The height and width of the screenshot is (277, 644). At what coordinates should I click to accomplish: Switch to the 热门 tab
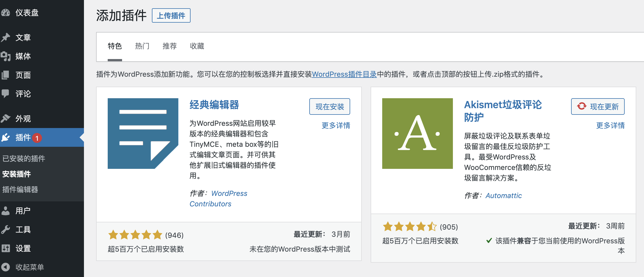click(x=142, y=46)
